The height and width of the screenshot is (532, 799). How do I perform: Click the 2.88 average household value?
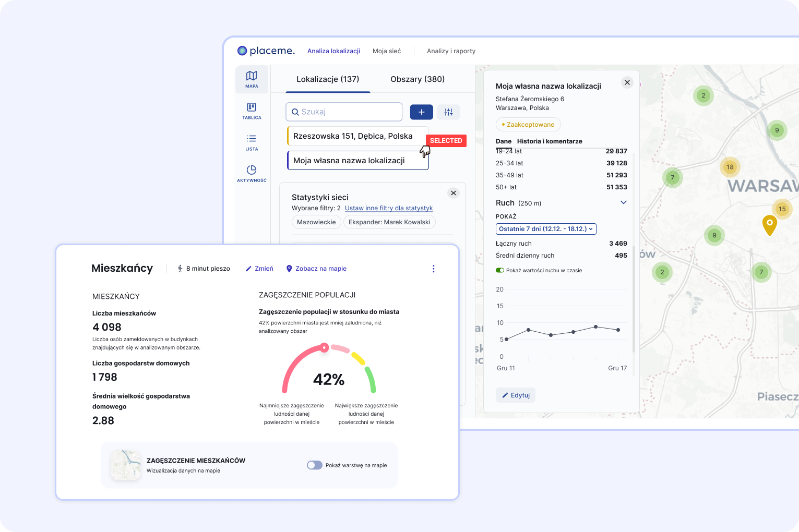(x=103, y=420)
